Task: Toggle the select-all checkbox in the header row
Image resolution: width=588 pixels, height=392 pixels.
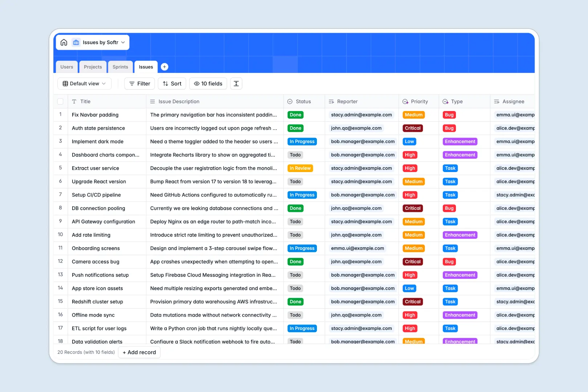Action: pos(60,101)
